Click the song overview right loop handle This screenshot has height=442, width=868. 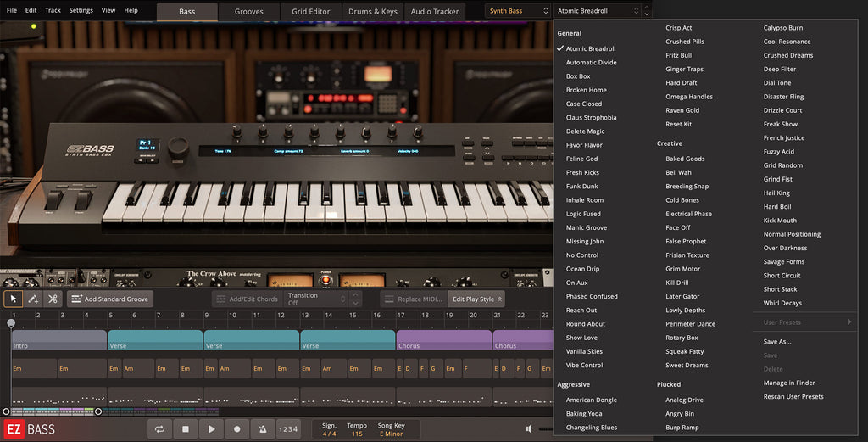[98, 411]
